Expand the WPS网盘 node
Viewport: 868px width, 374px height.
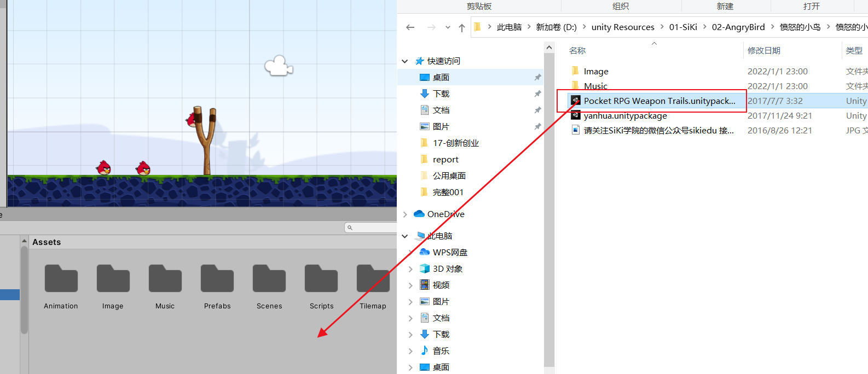pos(410,253)
